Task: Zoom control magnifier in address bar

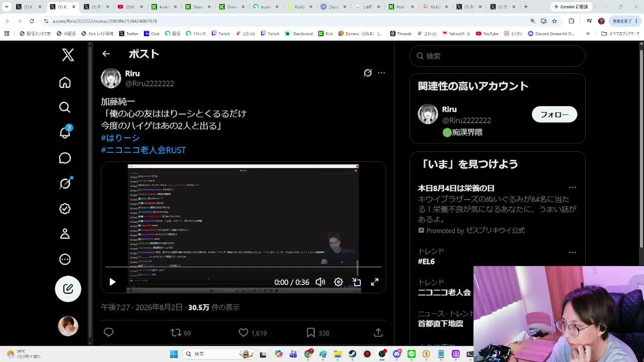Action: pyautogui.click(x=532, y=21)
